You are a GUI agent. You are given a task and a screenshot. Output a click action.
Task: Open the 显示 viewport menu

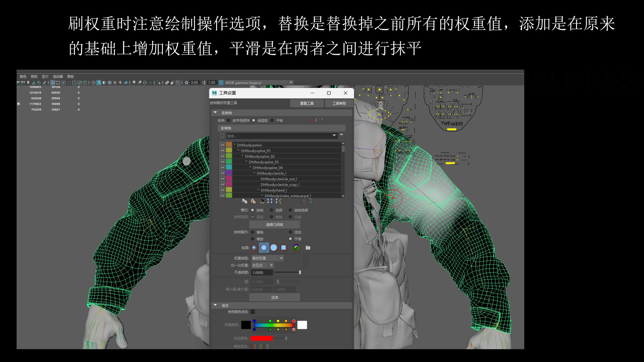45,76
